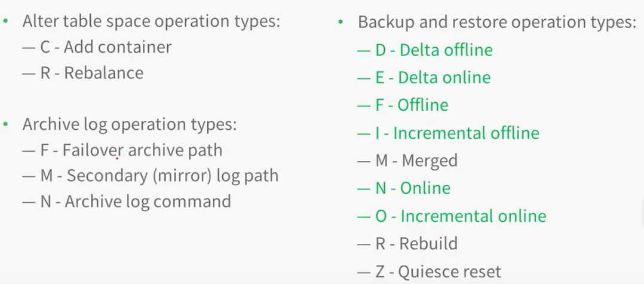The image size is (644, 284).
Task: Select 'M - Secondary (mirror) log path' text
Action: pyautogui.click(x=151, y=176)
